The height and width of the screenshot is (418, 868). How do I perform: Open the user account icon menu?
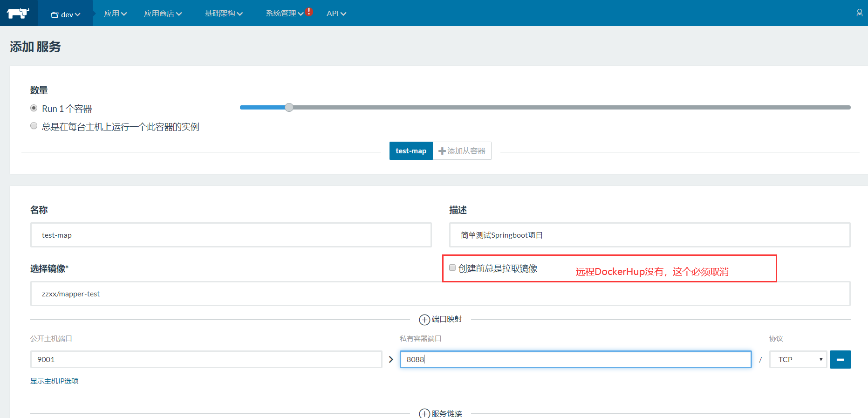click(x=859, y=13)
